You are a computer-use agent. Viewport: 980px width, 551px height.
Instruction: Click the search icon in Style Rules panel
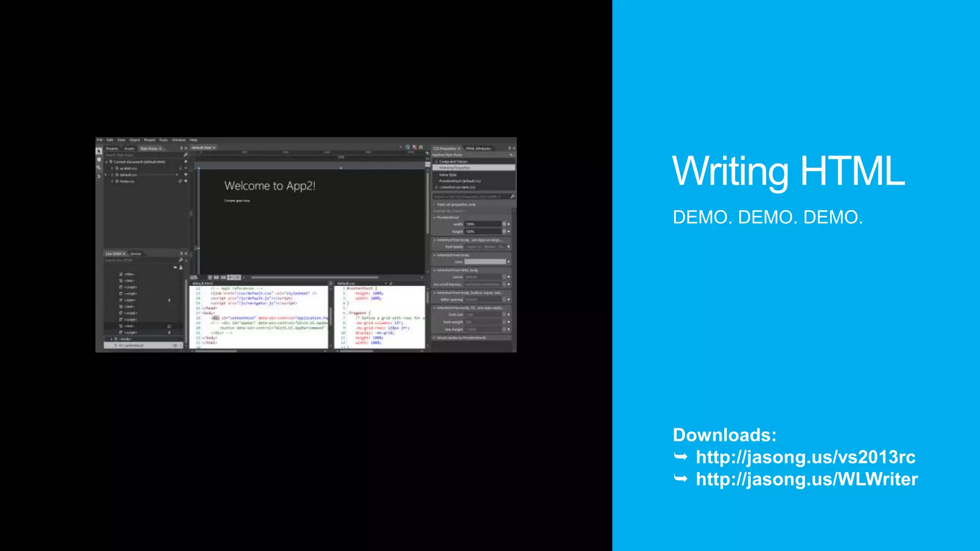[186, 155]
